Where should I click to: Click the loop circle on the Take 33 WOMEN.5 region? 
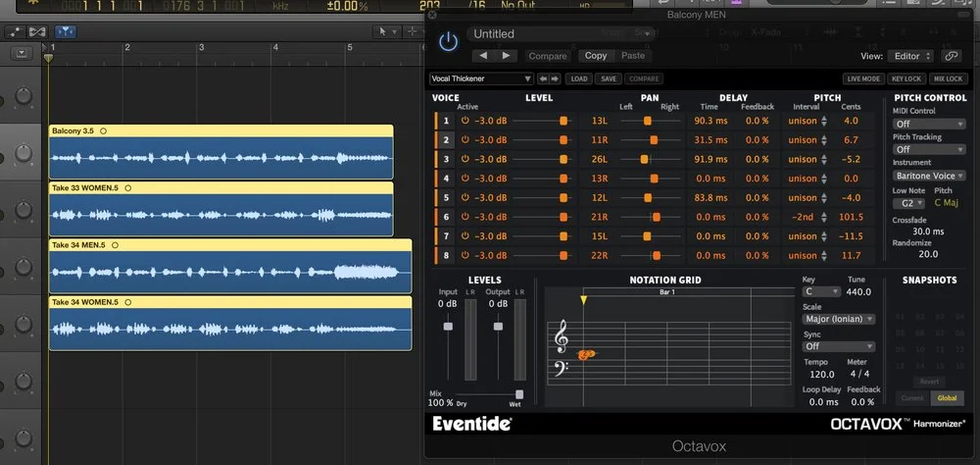click(128, 187)
